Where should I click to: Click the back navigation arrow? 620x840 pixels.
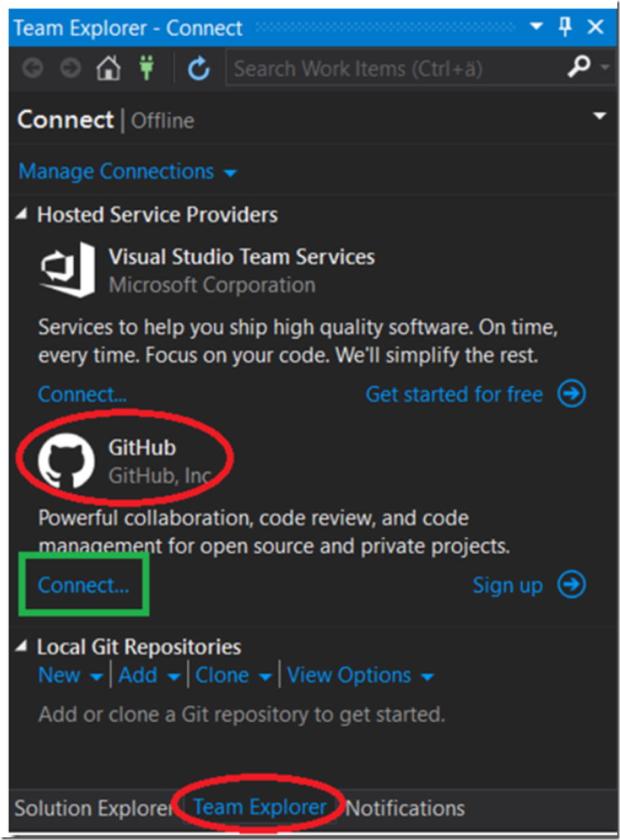[32, 66]
